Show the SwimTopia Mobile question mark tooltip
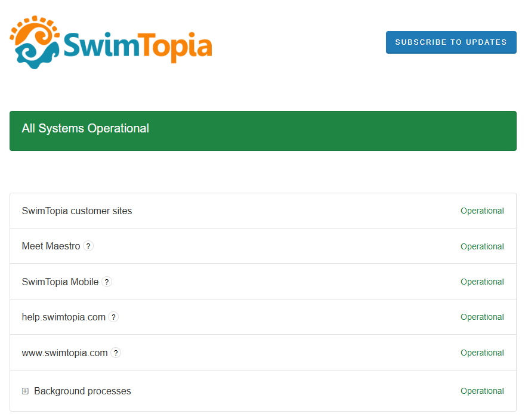The height and width of the screenshot is (420, 525). point(107,282)
